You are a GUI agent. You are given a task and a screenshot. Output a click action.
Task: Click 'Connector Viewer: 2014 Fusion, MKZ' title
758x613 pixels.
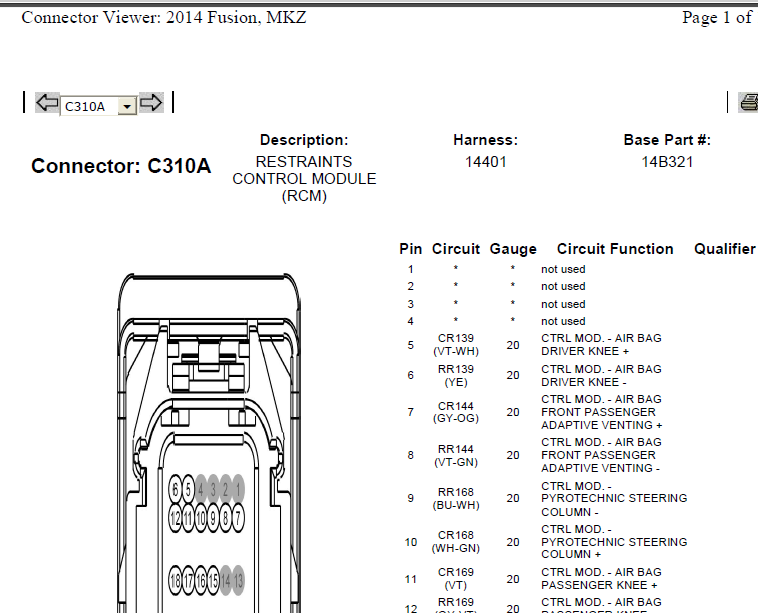[x=164, y=17]
